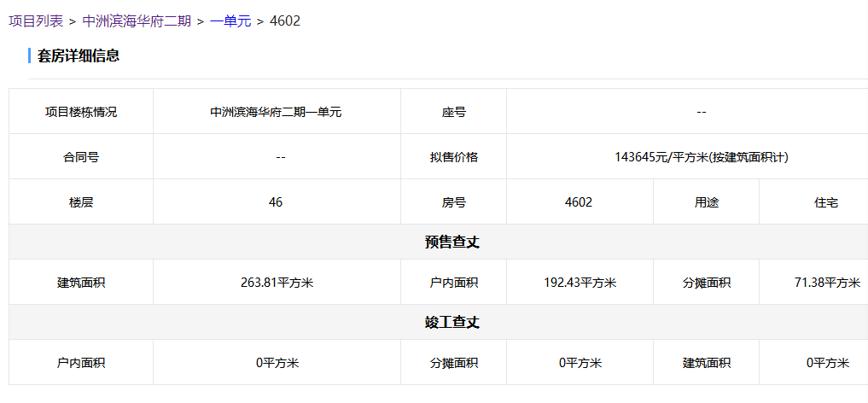This screenshot has width=868, height=403.
Task: Click the 4602 value beside 房号
Action: click(579, 202)
